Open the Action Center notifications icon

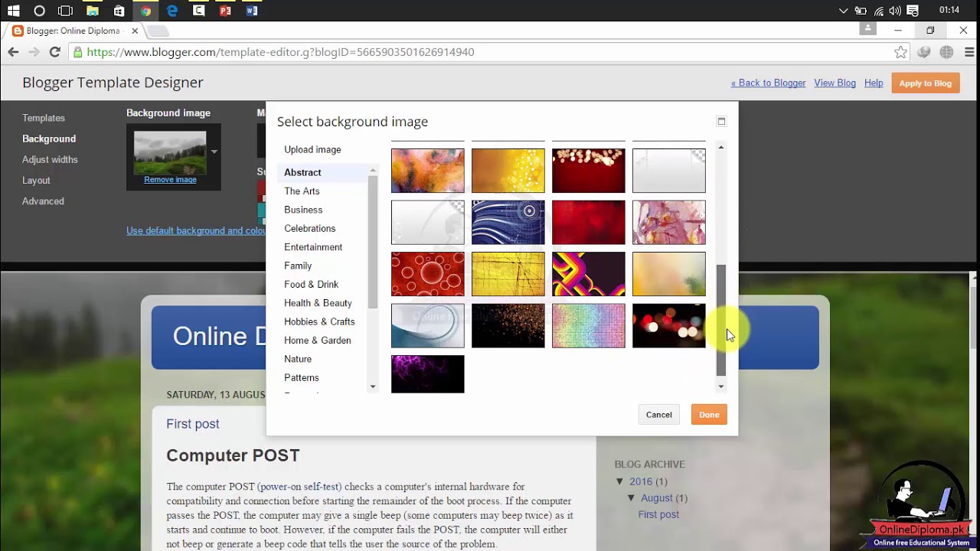[913, 11]
